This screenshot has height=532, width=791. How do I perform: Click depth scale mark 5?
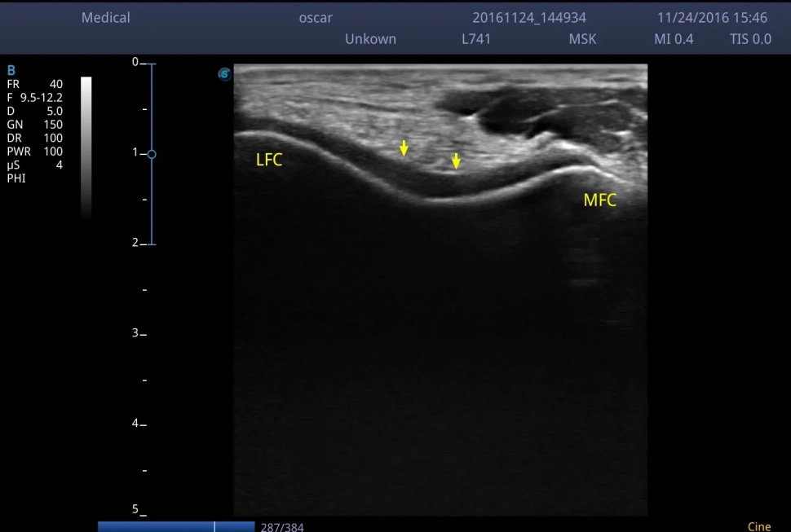(135, 509)
